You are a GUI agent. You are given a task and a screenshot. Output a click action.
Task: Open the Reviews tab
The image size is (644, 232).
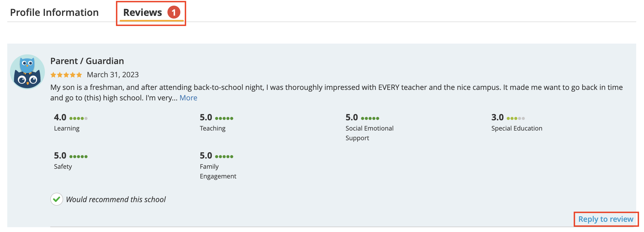[143, 12]
